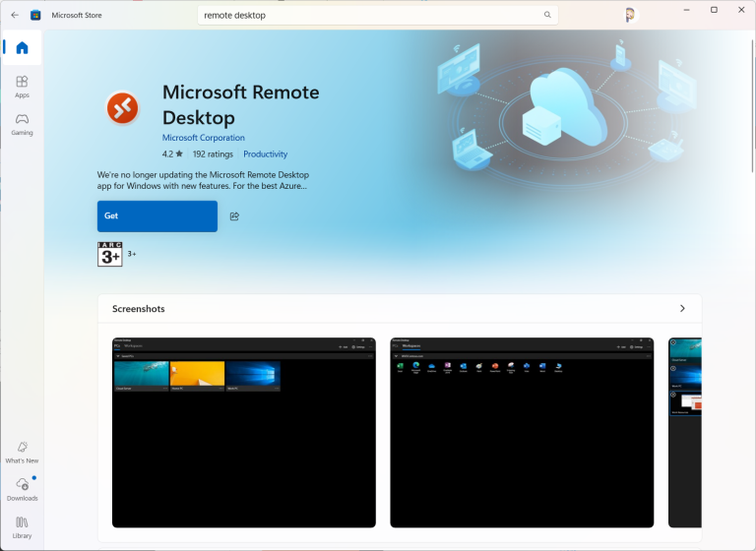Open the Productivity category link
Viewport: 756px width, 551px height.
pos(265,153)
